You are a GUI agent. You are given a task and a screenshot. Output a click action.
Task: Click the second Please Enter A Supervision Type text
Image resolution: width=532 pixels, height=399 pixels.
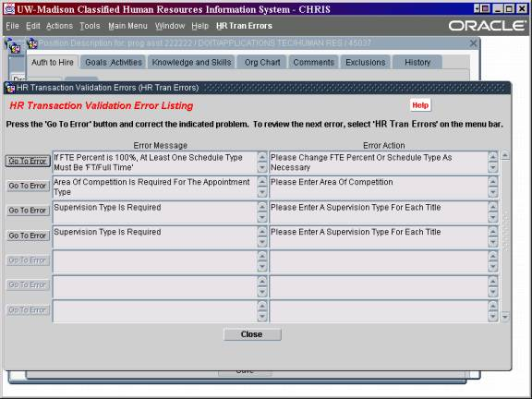click(x=356, y=232)
